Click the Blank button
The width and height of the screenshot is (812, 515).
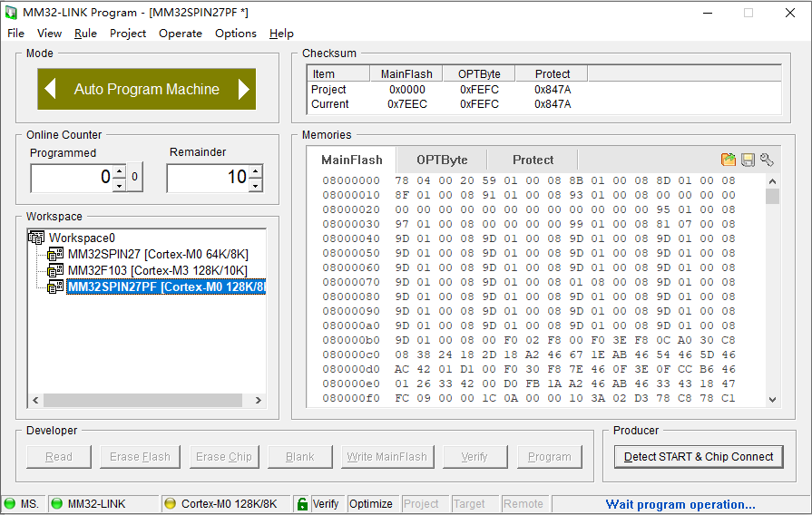coord(299,456)
